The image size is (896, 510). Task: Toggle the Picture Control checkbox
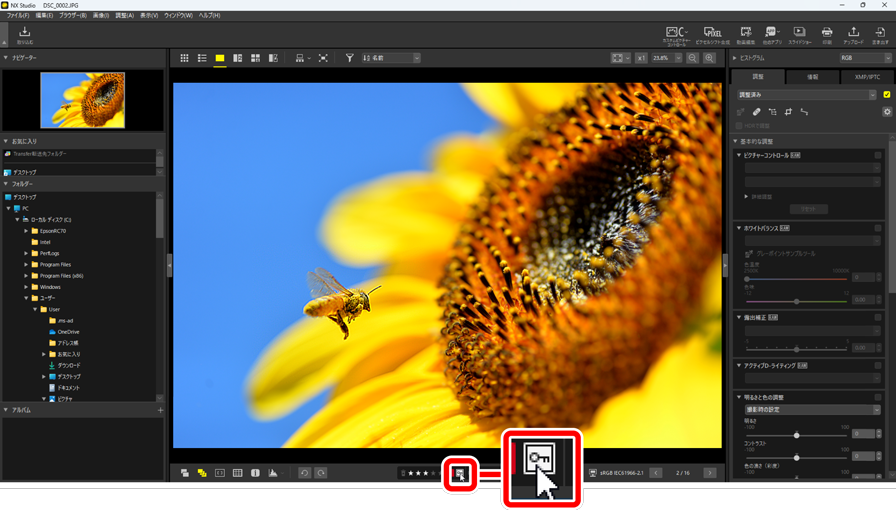pos(878,156)
